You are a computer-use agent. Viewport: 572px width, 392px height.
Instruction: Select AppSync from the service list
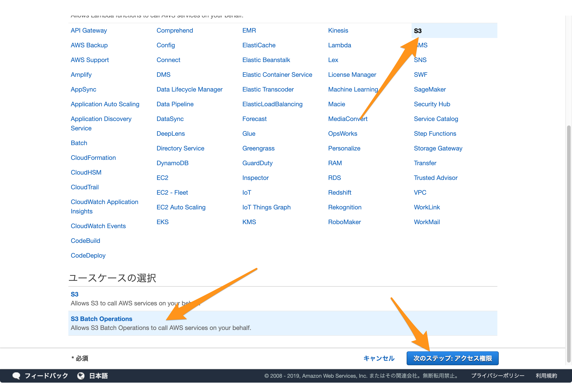(83, 90)
